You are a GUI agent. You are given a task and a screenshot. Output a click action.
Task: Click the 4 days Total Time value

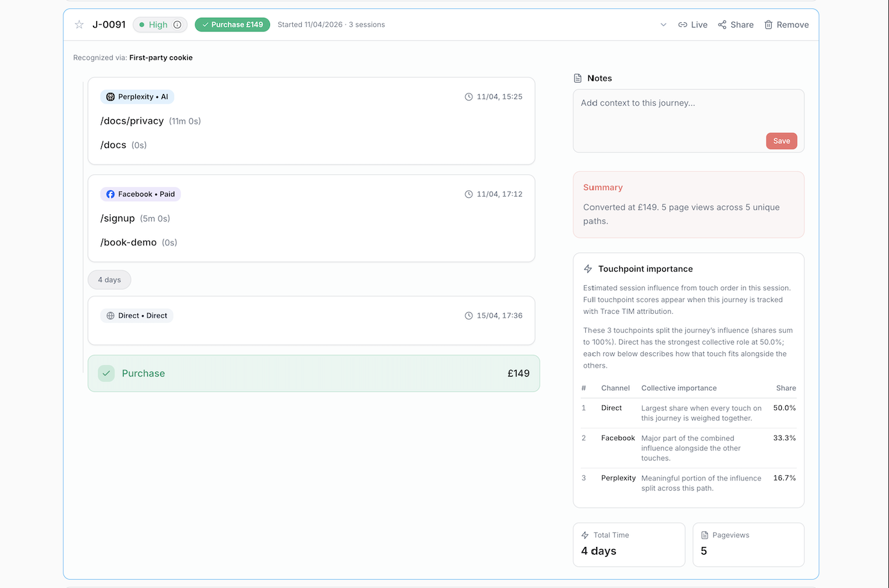(x=599, y=551)
